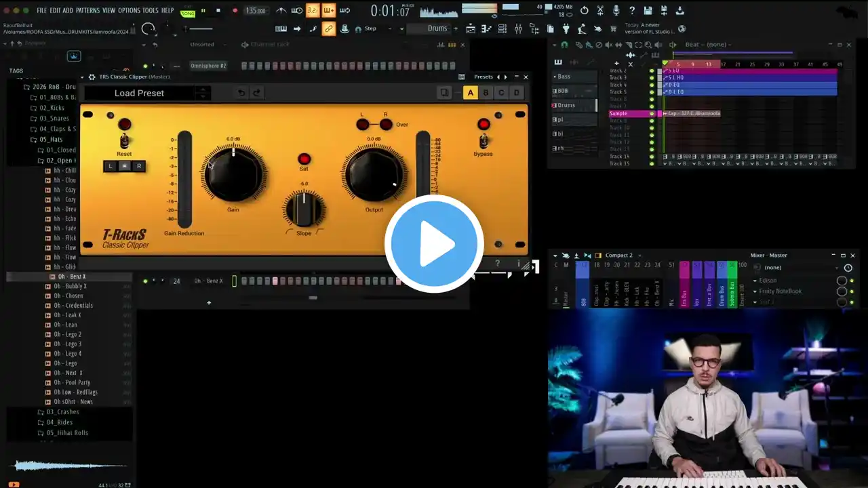Click the undo history circular arrow icon
This screenshot has height=488, width=868.
584,10
